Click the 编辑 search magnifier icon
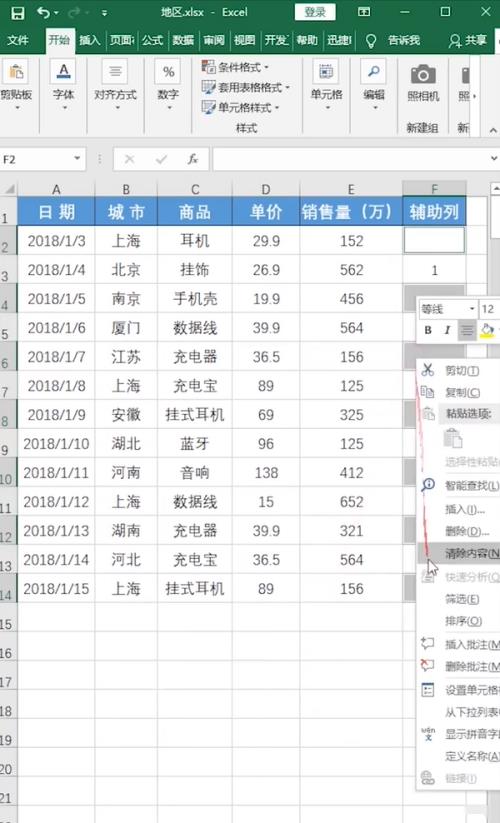This screenshot has width=500, height=823. (374, 71)
